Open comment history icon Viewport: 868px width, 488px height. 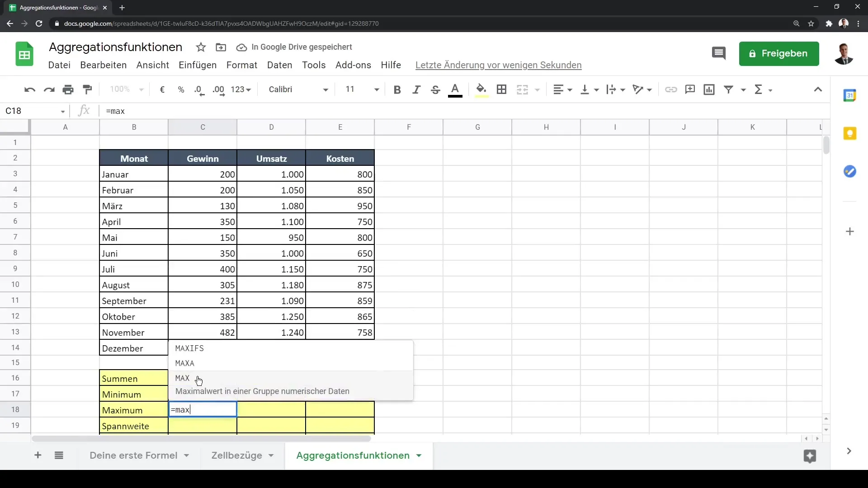click(x=718, y=53)
